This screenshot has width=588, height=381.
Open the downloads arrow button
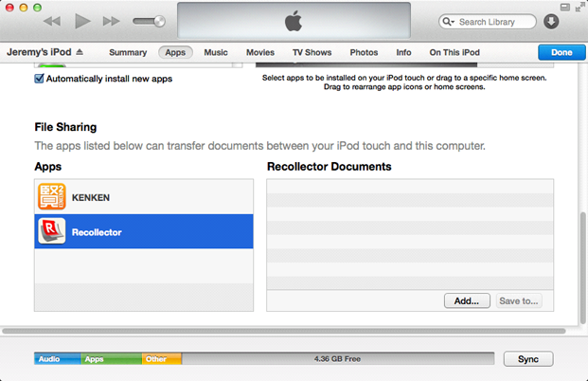[551, 22]
